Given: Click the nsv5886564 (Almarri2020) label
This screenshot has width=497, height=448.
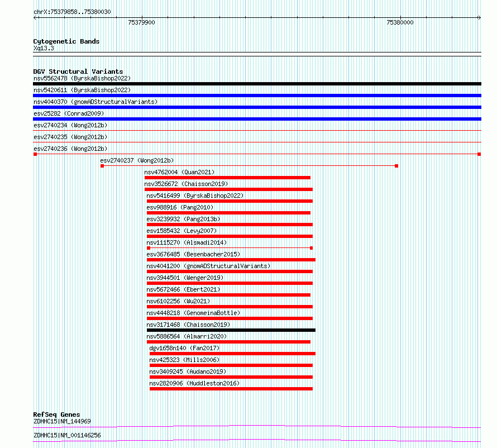Looking at the screenshot, I should click(187, 336).
